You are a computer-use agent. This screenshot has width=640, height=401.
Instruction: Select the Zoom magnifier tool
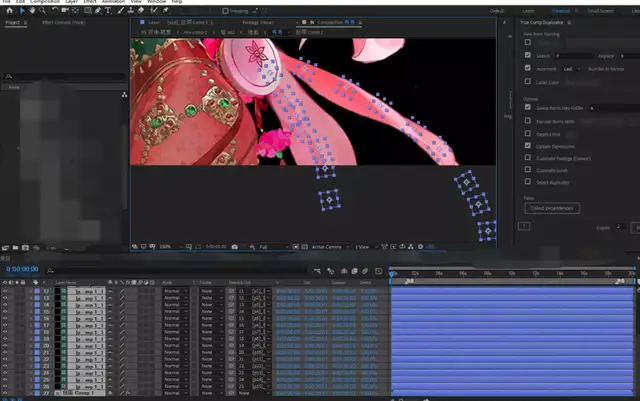click(x=42, y=11)
